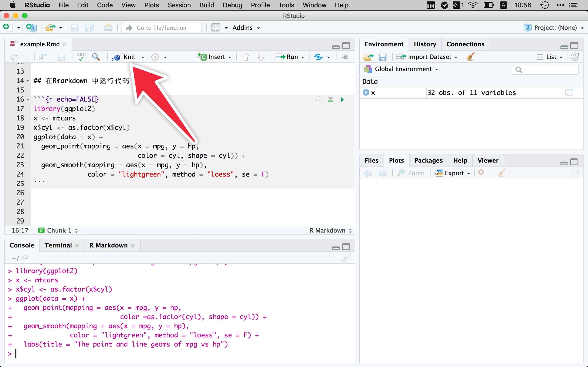588x367 pixels.
Task: Expand data object x blue arrow
Action: (366, 93)
